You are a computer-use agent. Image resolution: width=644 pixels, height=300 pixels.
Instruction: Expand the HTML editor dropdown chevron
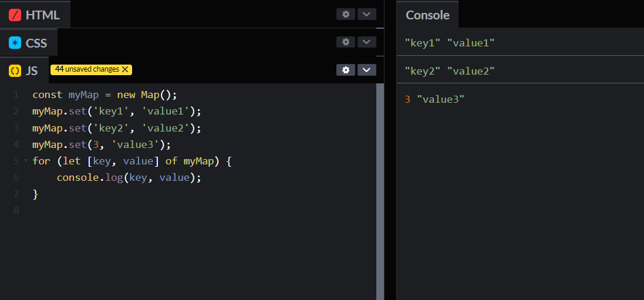click(x=367, y=14)
